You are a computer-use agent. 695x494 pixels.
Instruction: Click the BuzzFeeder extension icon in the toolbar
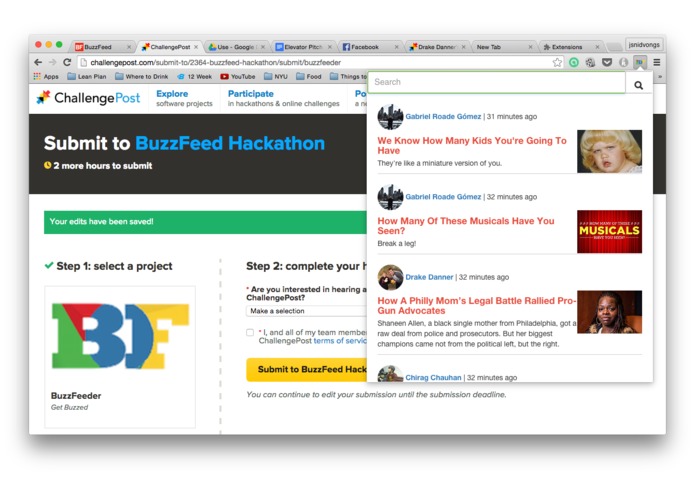pyautogui.click(x=640, y=62)
